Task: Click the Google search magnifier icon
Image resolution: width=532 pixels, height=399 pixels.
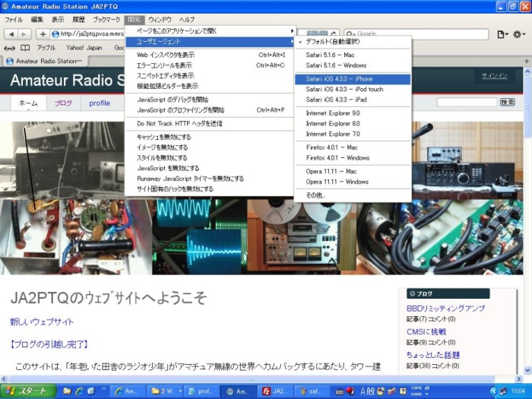Action: click(x=350, y=34)
